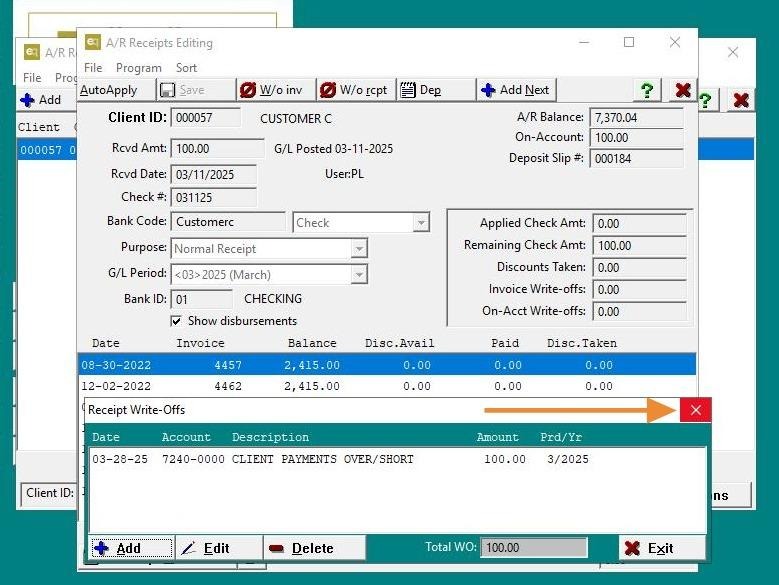
Task: Click the Description column header in Write-Offs
Action: 270,437
